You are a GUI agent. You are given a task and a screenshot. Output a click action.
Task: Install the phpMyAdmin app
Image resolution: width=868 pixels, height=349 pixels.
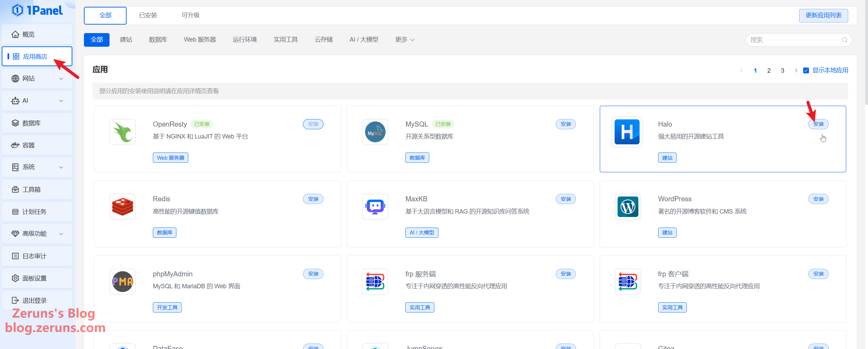point(313,274)
